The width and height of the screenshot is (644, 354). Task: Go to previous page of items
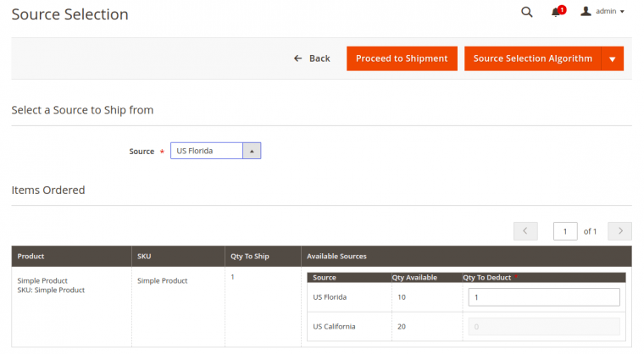(x=525, y=231)
